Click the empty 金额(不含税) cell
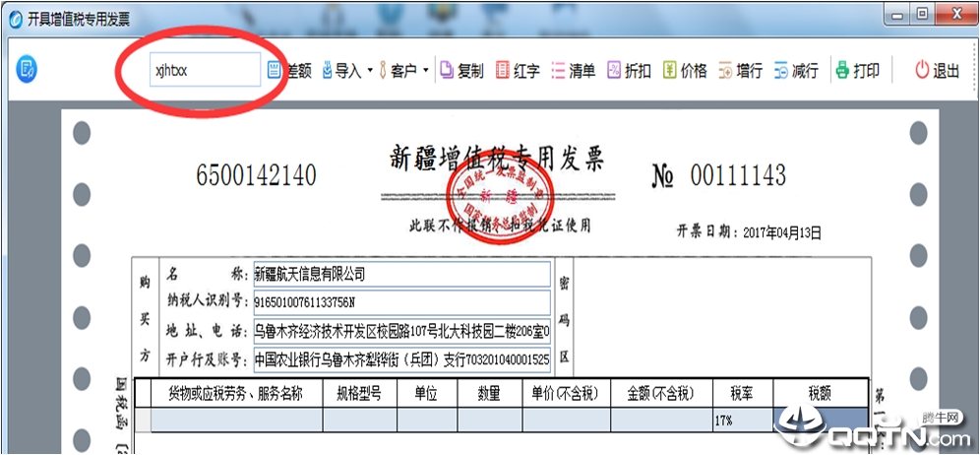 (x=661, y=420)
